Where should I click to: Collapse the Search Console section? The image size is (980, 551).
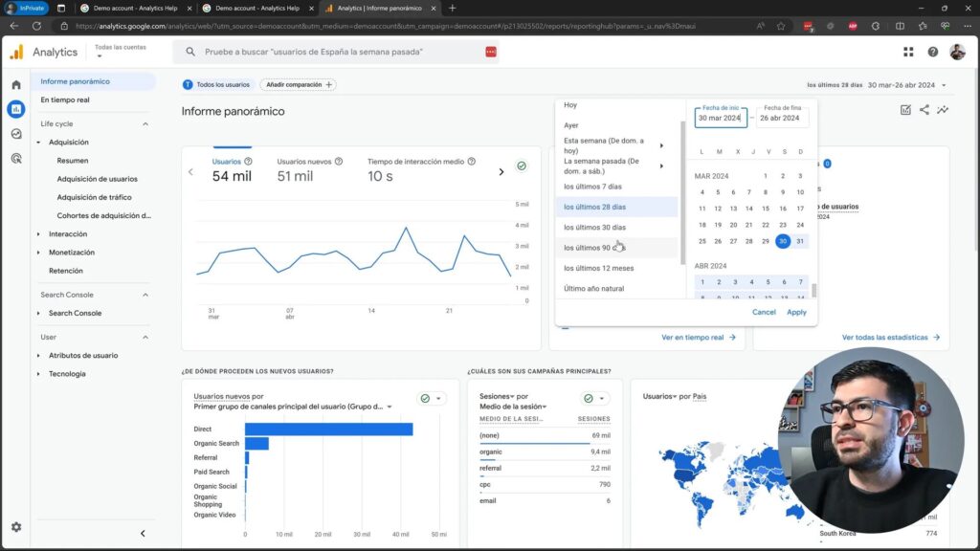pyautogui.click(x=145, y=295)
